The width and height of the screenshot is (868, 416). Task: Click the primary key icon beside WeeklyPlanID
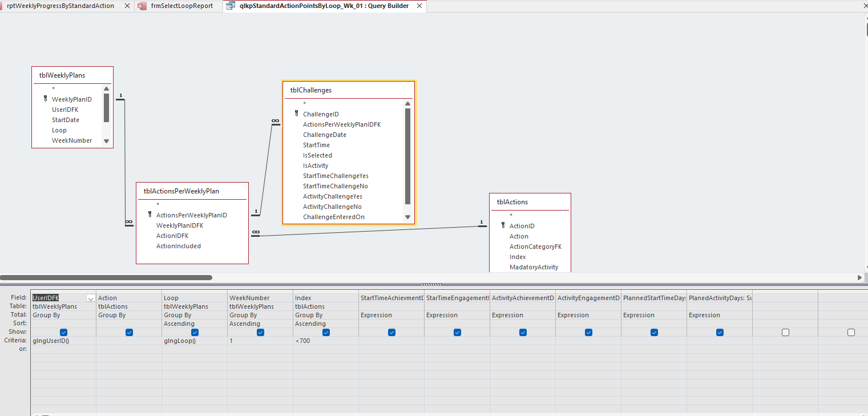(x=45, y=99)
